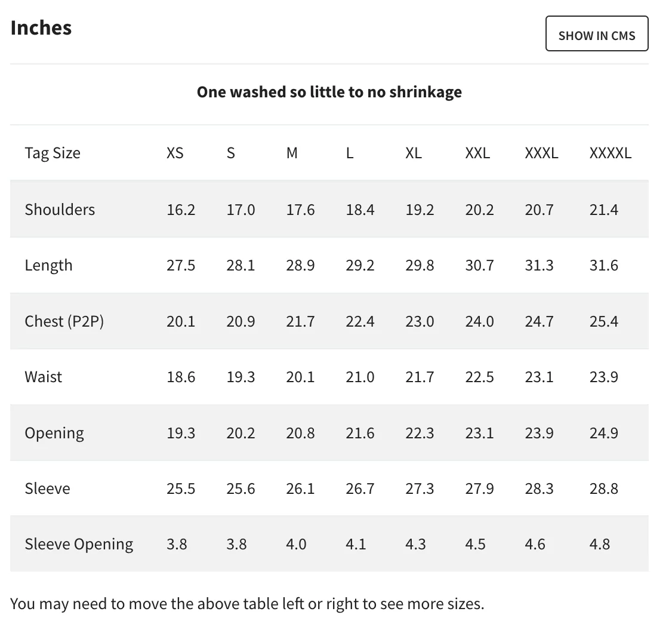Image resolution: width=672 pixels, height=633 pixels.
Task: Click the Sleeve row label
Action: pyautogui.click(x=47, y=488)
